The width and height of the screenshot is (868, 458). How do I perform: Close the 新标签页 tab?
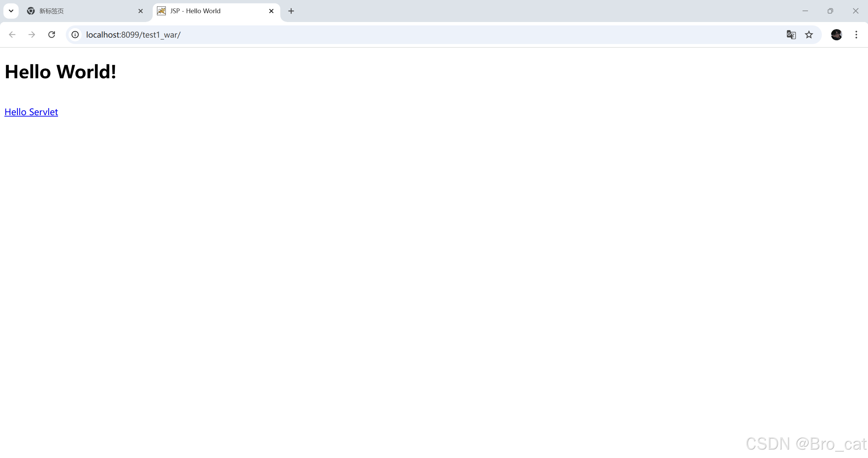click(x=141, y=11)
